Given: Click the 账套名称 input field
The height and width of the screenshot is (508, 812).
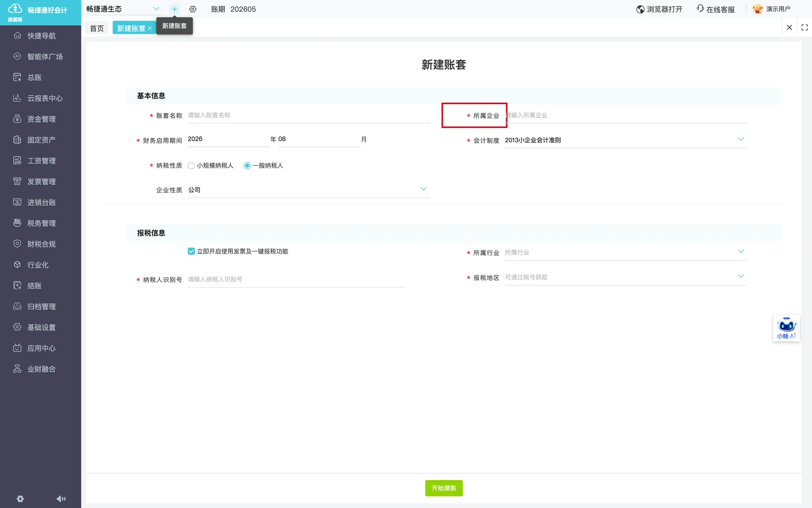Looking at the screenshot, I should pyautogui.click(x=309, y=115).
